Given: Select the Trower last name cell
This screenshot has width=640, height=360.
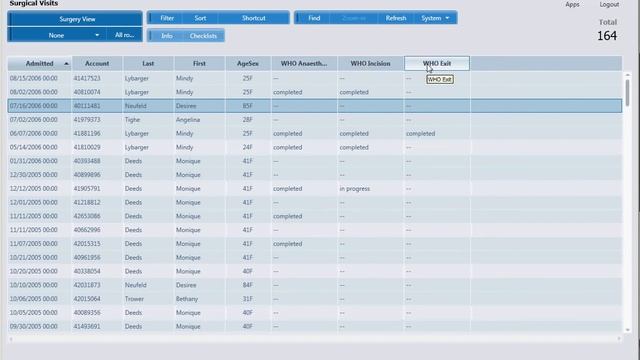Looking at the screenshot, I should pos(148,299).
